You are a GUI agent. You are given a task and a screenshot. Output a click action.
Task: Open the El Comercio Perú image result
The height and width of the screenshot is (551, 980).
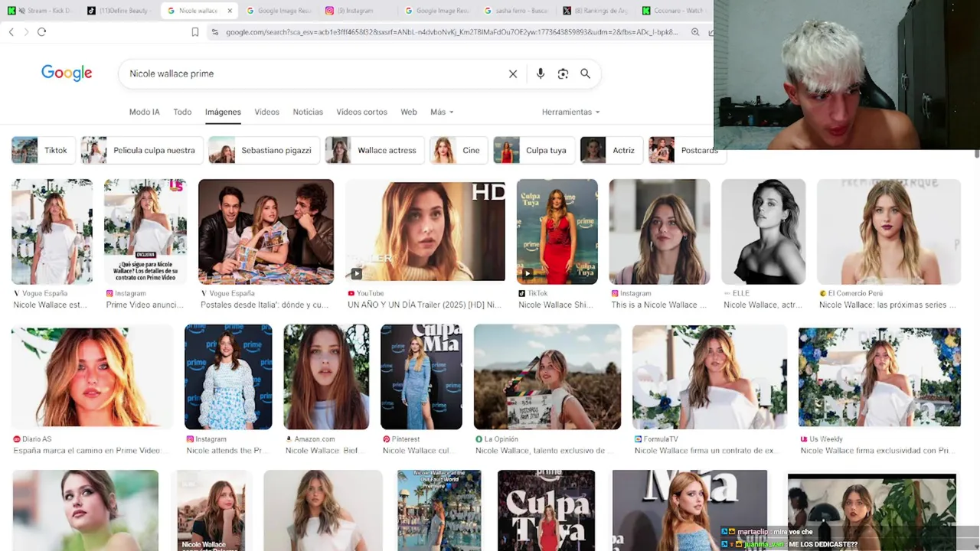point(889,232)
